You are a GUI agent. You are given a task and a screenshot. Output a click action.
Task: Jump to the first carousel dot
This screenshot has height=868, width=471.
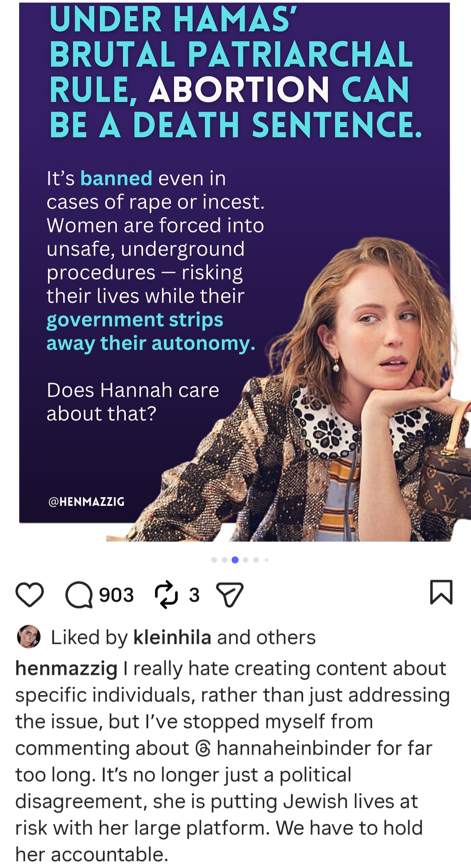pyautogui.click(x=214, y=560)
